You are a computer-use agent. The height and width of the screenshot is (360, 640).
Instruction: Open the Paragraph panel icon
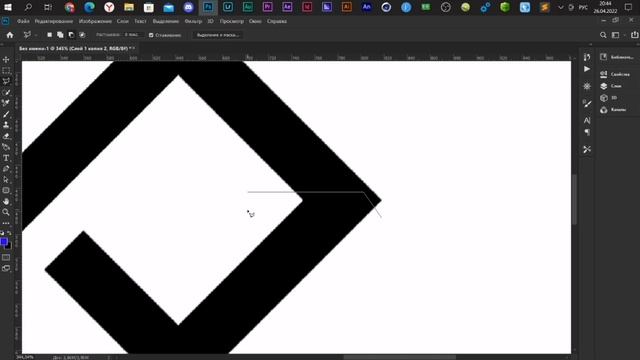587,132
